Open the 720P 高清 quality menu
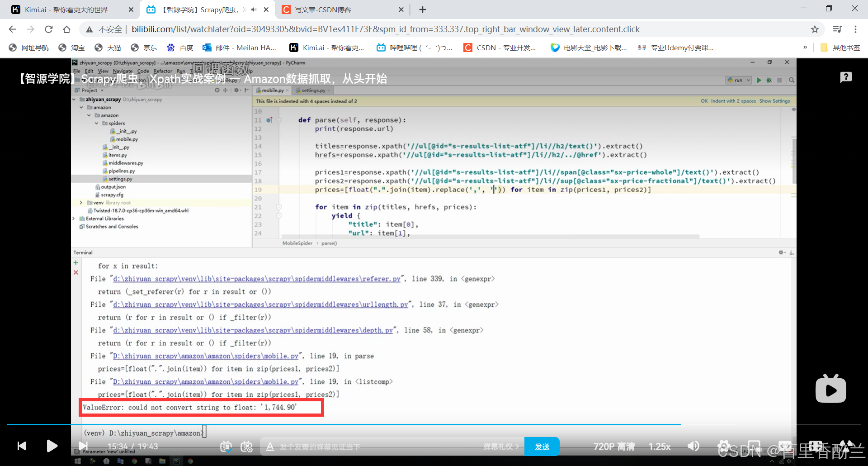Image resolution: width=868 pixels, height=466 pixels. click(614, 447)
